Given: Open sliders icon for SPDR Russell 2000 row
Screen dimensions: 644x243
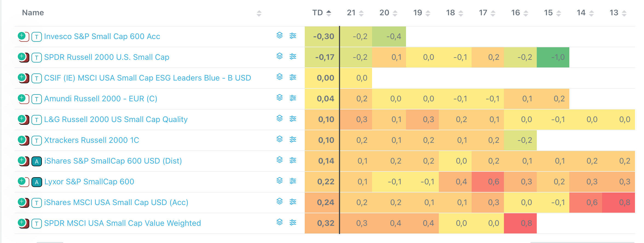Looking at the screenshot, I should click(293, 57).
